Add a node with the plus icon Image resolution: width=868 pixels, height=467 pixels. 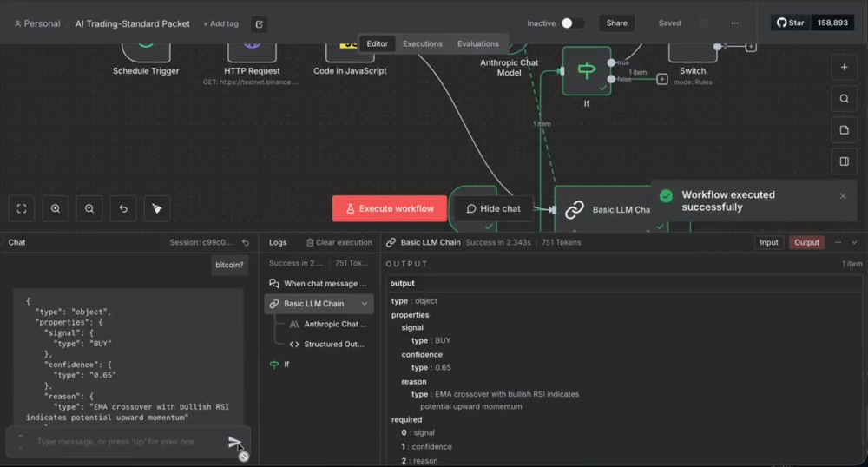[844, 67]
